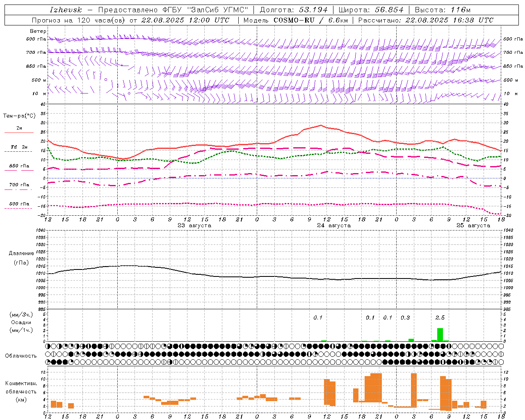The image size is (525, 420).
Task: Click the '25 августа' date label
Action: pyautogui.click(x=473, y=226)
